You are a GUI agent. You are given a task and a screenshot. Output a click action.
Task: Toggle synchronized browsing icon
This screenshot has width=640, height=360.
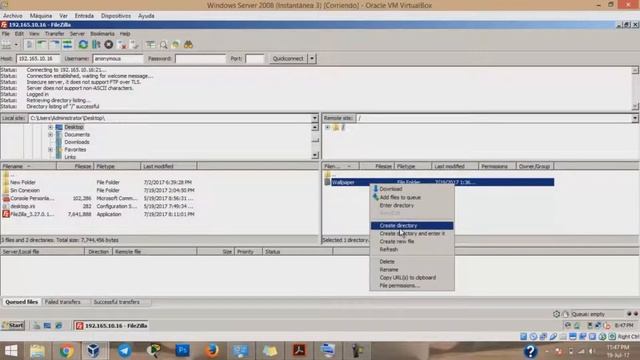pos(176,44)
